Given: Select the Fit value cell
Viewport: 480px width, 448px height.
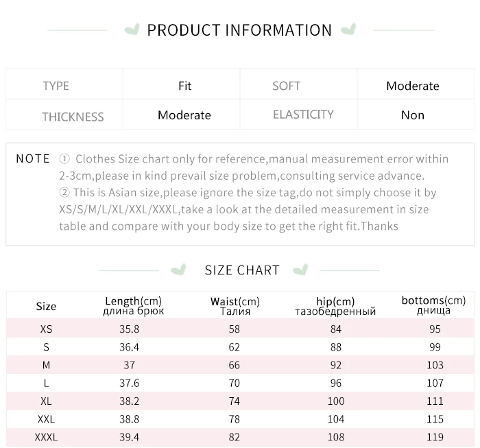Looking at the screenshot, I should click(x=184, y=86).
